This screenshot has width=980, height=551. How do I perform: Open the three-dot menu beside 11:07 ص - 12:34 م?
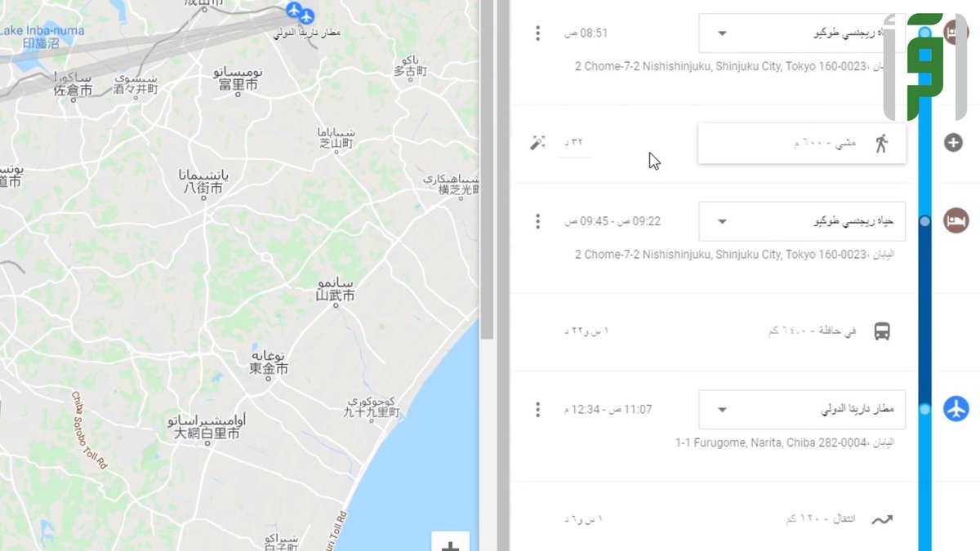537,409
